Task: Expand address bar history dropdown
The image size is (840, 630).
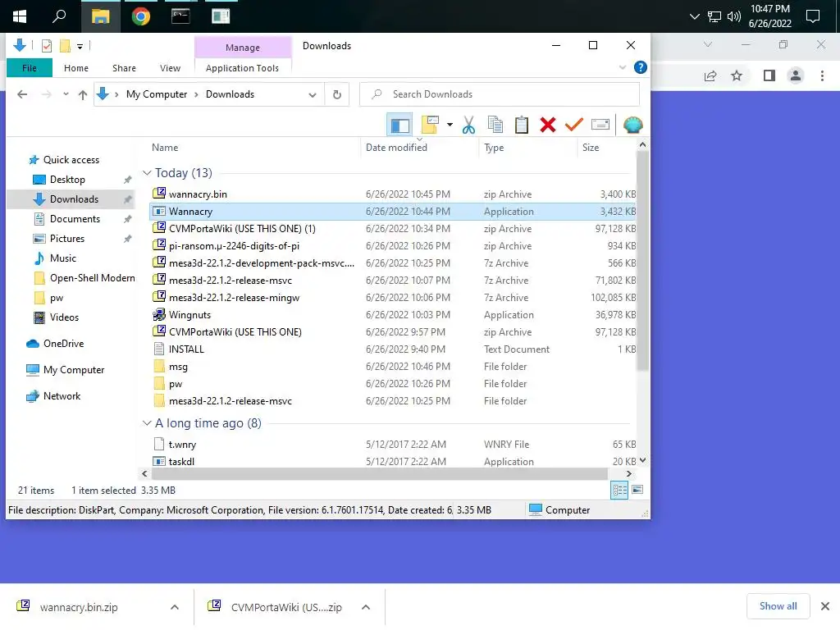Action: pyautogui.click(x=313, y=95)
